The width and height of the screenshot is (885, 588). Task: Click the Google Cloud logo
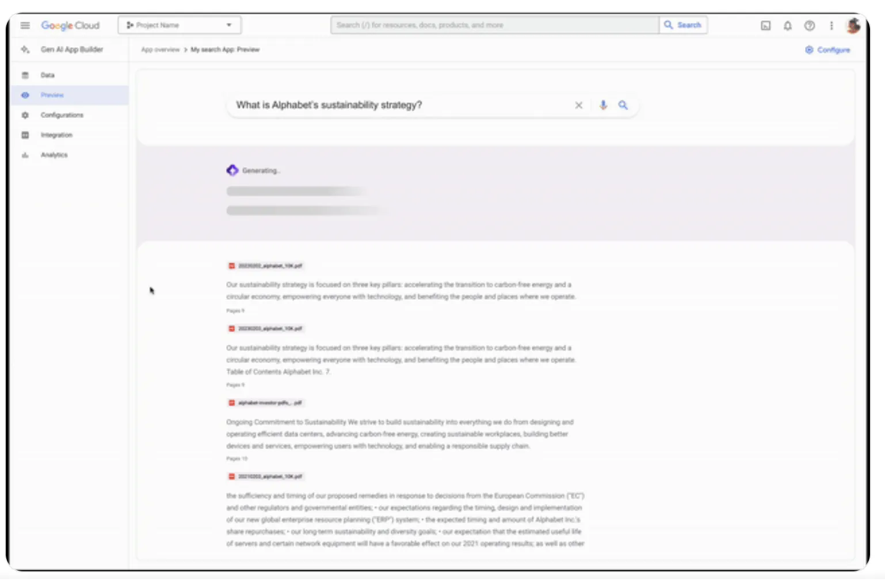click(70, 25)
